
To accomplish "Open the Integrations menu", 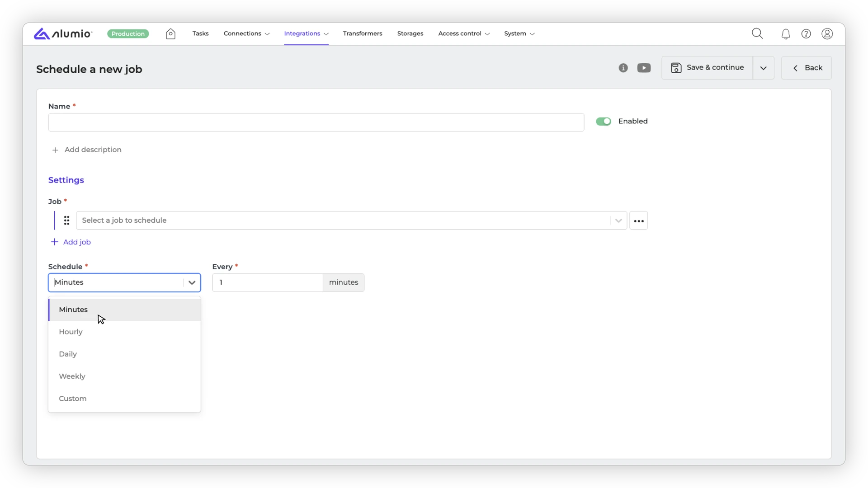I will [x=306, y=33].
